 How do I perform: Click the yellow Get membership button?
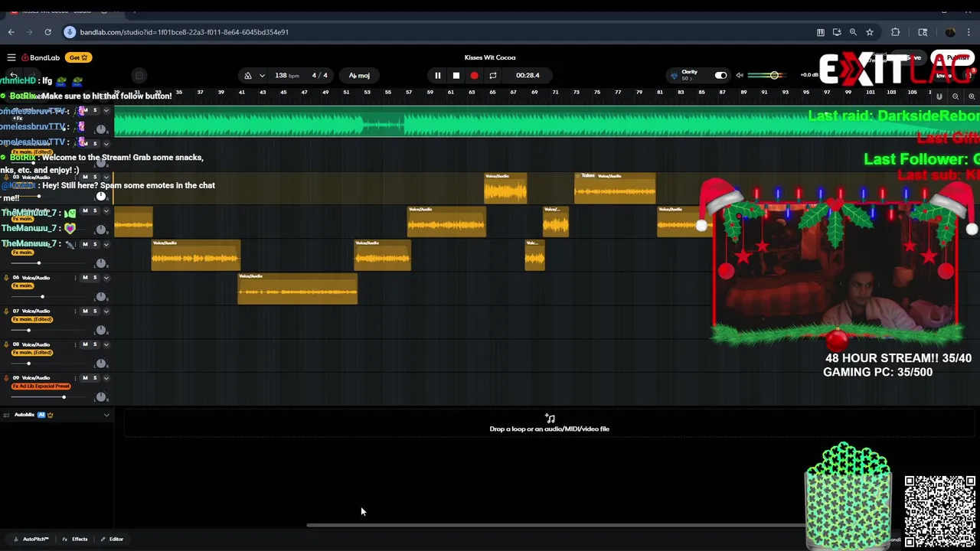[x=79, y=57]
